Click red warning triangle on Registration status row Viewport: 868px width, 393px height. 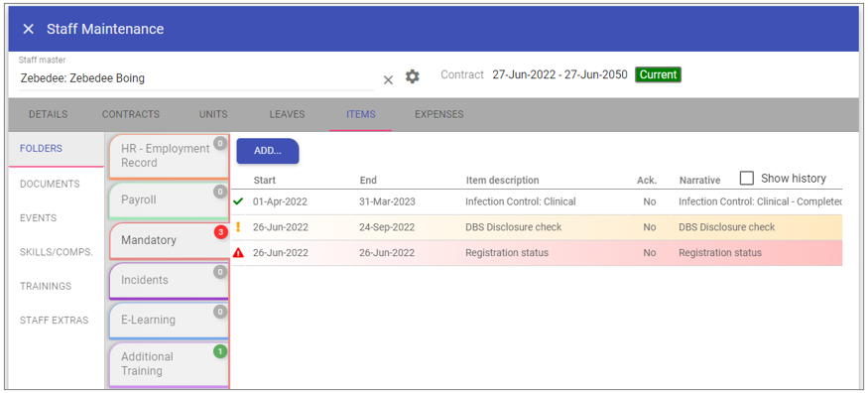tap(238, 253)
